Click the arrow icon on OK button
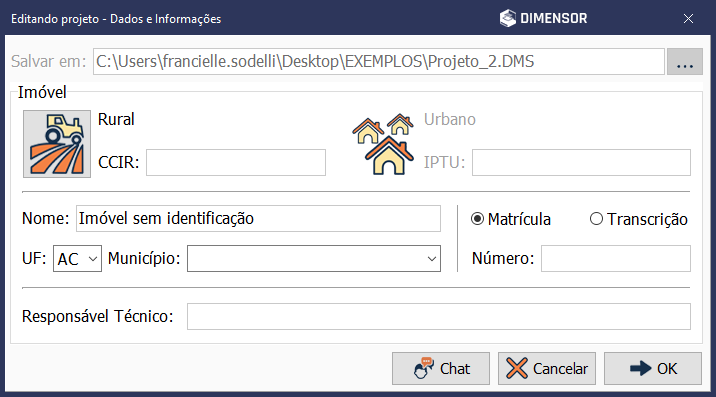Screen dimensions: 716x397 (641, 368)
